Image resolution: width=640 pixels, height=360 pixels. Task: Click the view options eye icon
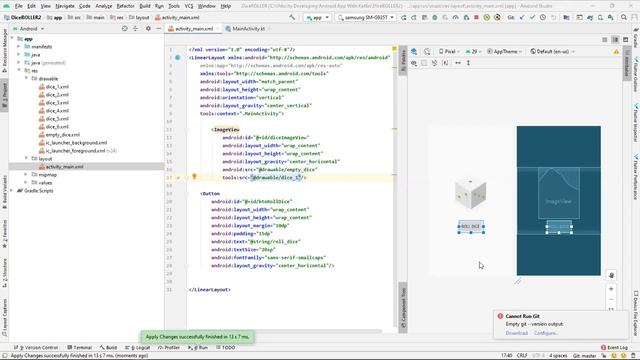tap(414, 63)
